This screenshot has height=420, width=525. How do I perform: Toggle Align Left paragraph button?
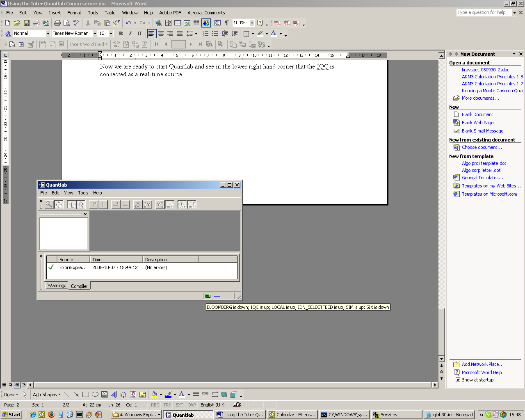pyautogui.click(x=151, y=34)
